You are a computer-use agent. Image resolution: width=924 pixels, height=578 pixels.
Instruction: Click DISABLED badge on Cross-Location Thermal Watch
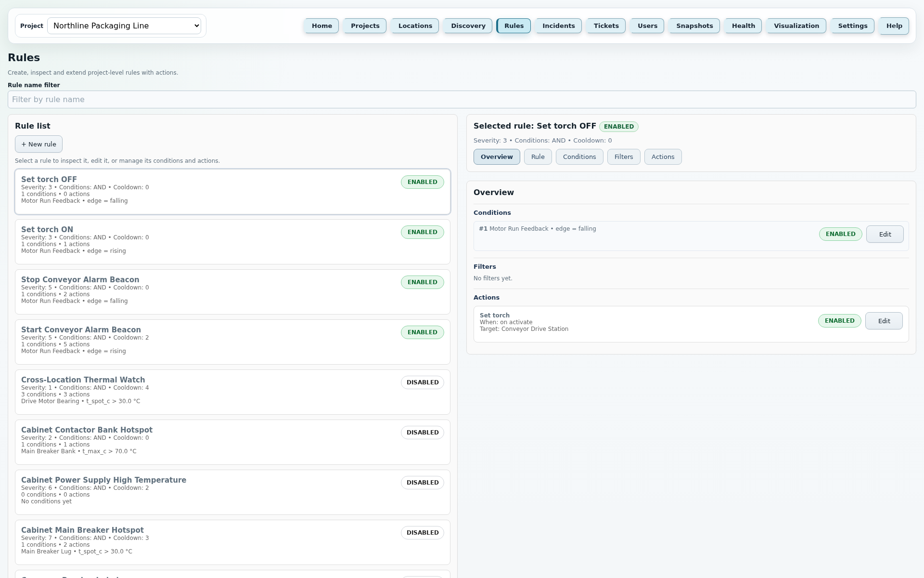coord(422,382)
